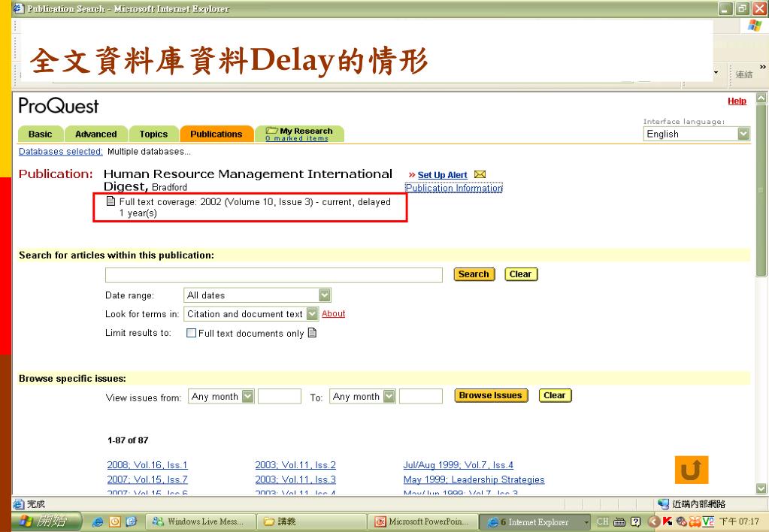
Task: Click the scrollbar down arrow
Action: (761, 488)
